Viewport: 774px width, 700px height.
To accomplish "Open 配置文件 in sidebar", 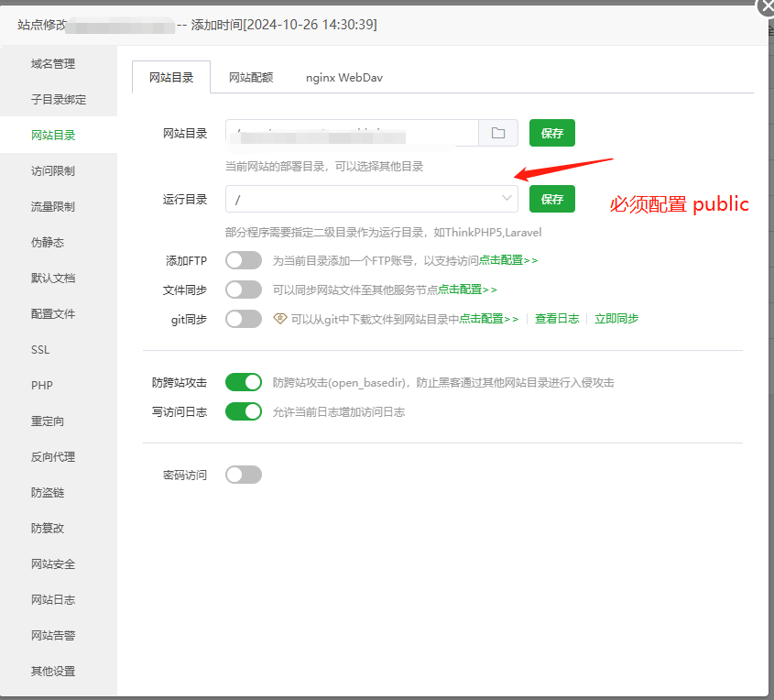I will (x=53, y=314).
